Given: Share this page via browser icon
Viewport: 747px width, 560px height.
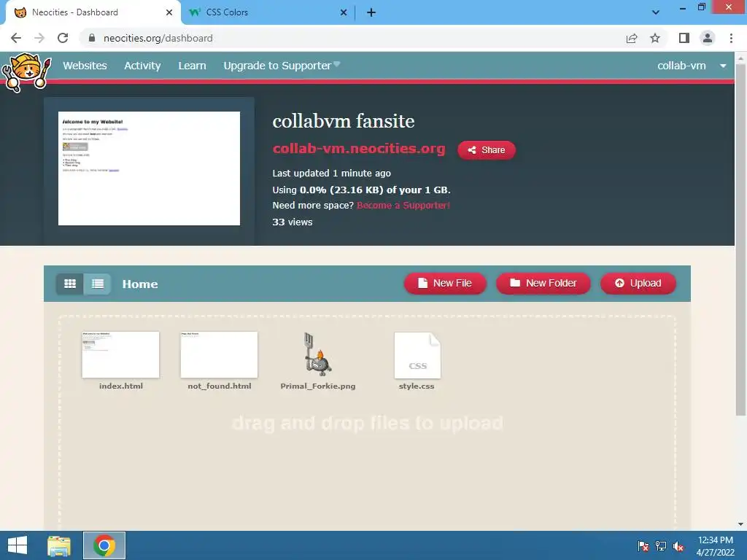Looking at the screenshot, I should coord(632,38).
